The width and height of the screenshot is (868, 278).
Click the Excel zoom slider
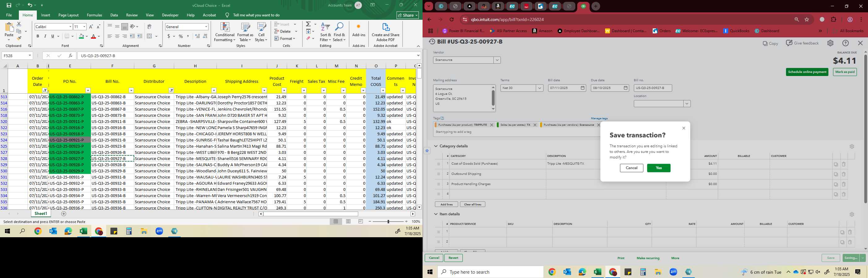pyautogui.click(x=388, y=221)
